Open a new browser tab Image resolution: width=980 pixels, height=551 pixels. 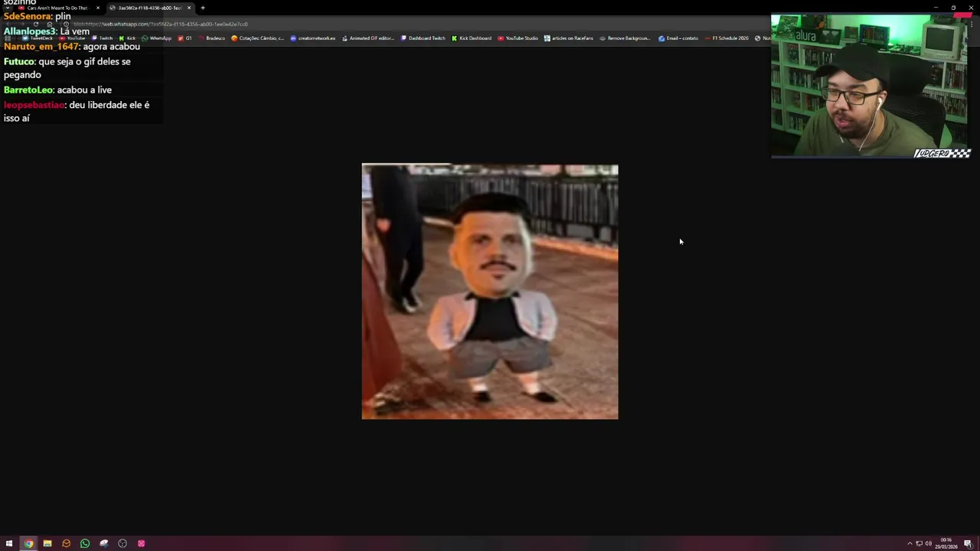coord(202,8)
